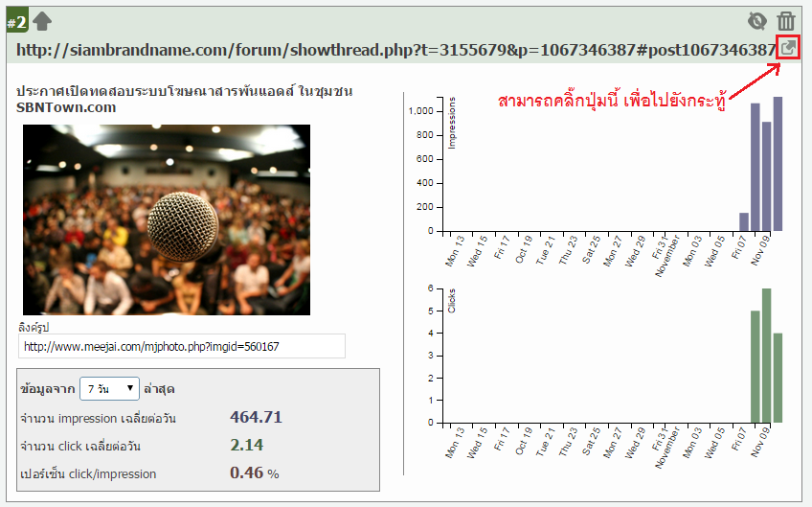The image size is (812, 507).
Task: Click the average click value 2.14
Action: [246, 445]
